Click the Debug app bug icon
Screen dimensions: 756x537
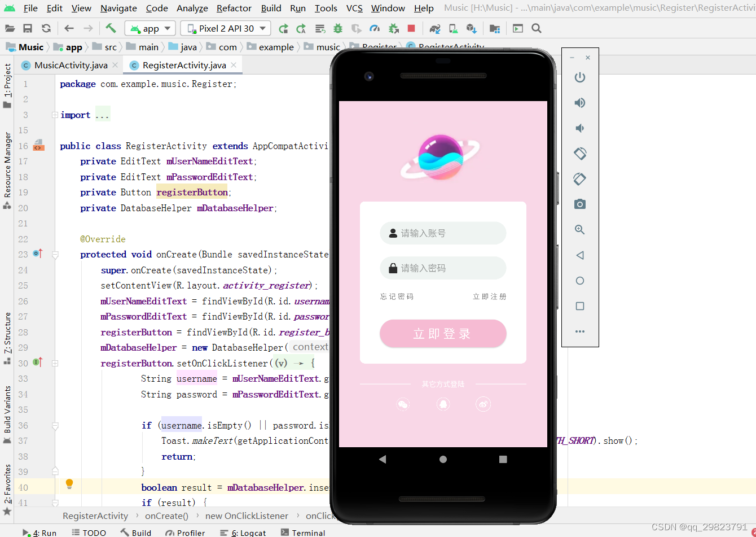coord(338,28)
